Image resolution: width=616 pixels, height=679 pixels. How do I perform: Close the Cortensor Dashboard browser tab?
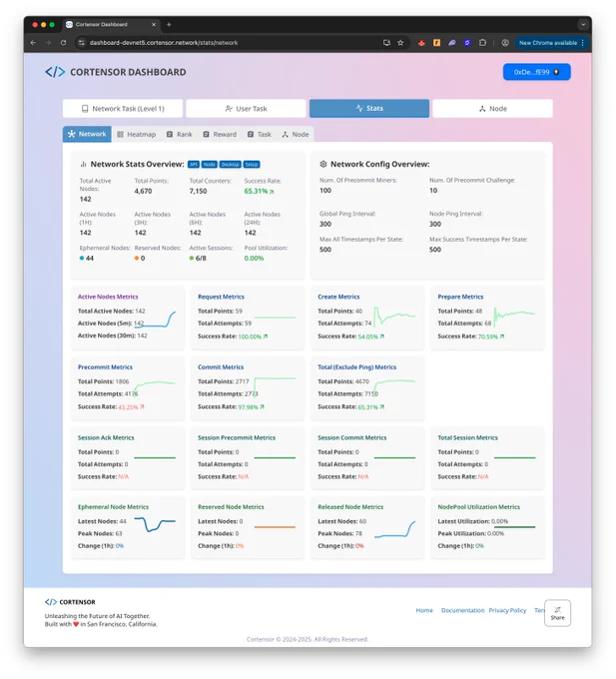(x=154, y=24)
